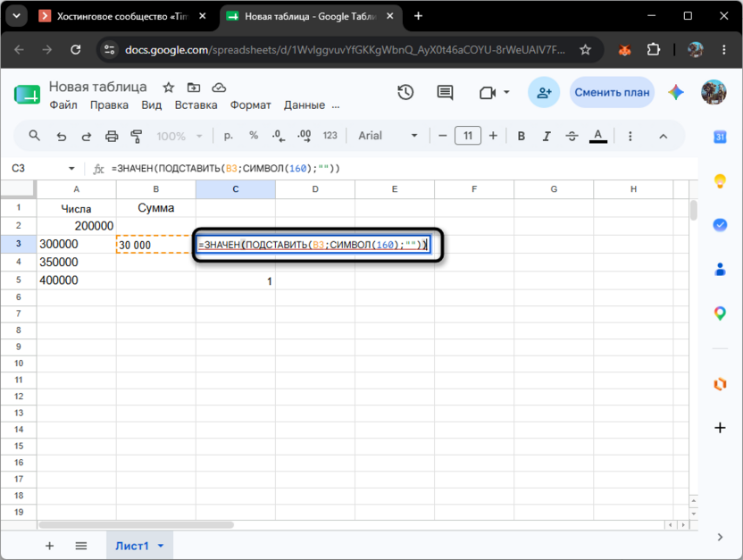The height and width of the screenshot is (560, 743).
Task: Open Google Keep lightbulb sidebar icon
Action: pos(720,180)
